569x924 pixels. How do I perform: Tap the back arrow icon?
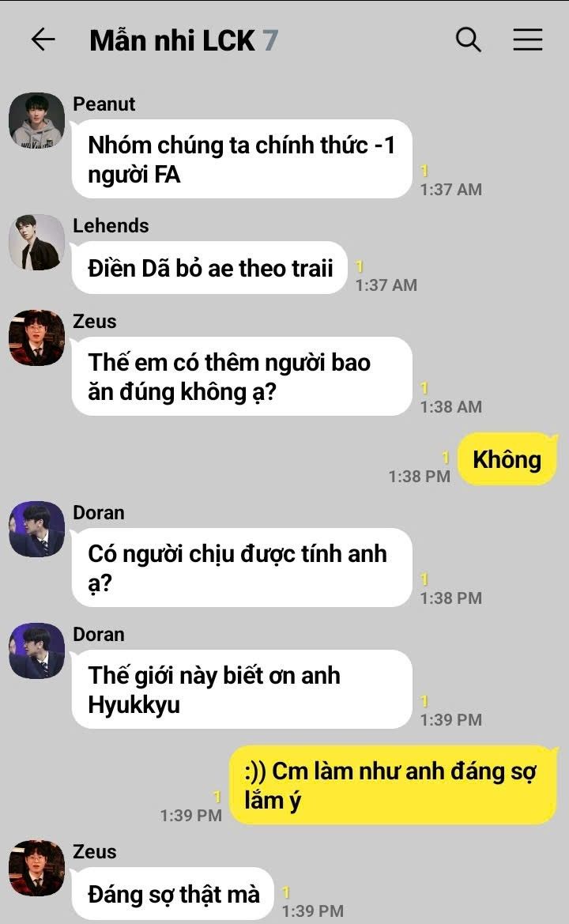[43, 40]
